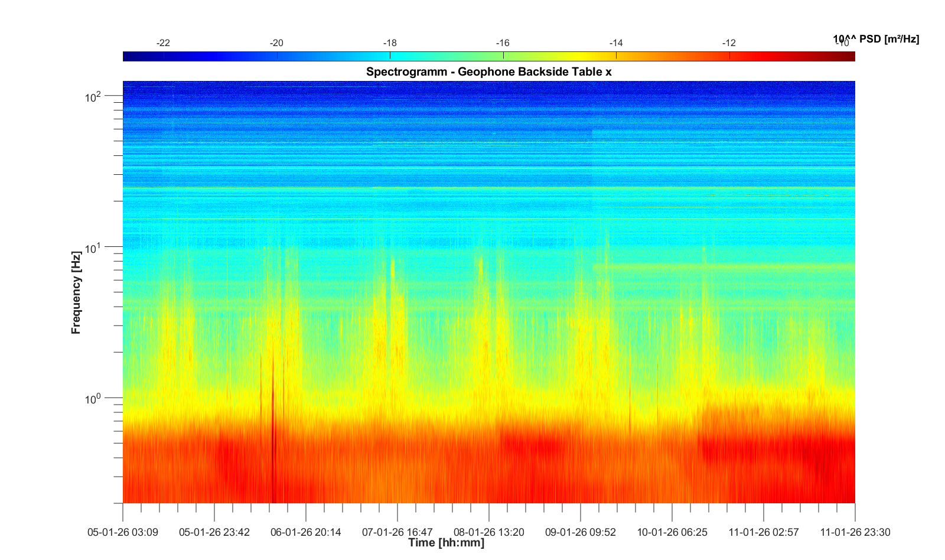Select the -20 colorbar tick label
The width and height of the screenshot is (945, 560).
[276, 43]
